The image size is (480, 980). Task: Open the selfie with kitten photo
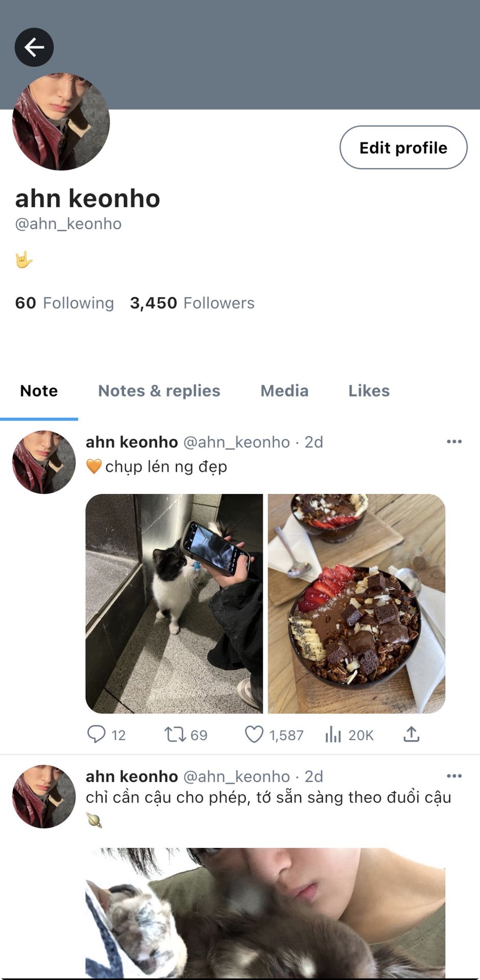[265, 913]
